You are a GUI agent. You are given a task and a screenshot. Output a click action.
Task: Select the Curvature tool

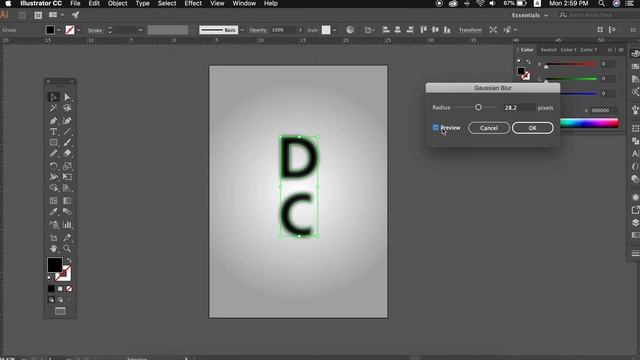(67, 121)
